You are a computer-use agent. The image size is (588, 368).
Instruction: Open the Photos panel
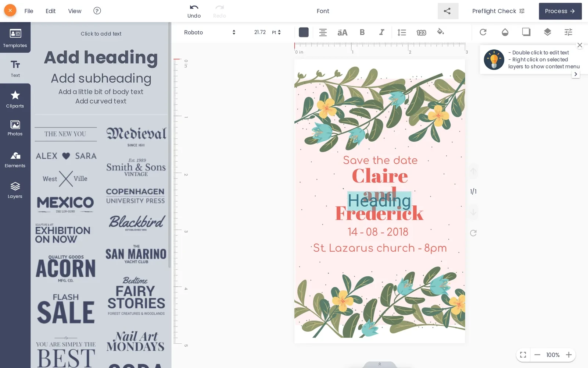15,128
